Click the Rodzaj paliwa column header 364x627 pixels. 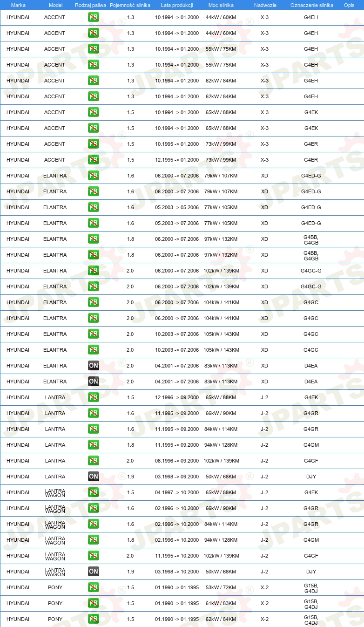[x=91, y=5]
